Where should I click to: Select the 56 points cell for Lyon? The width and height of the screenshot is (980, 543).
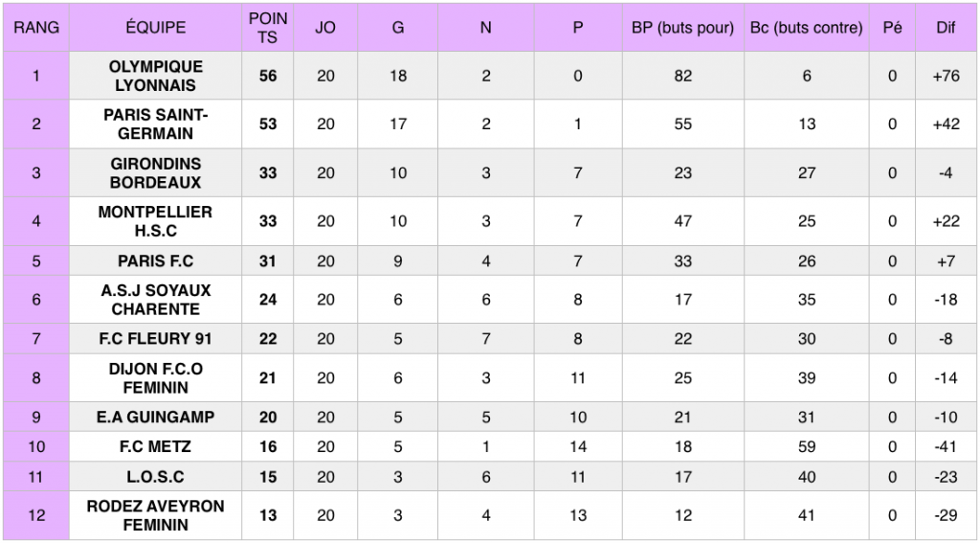click(x=268, y=76)
